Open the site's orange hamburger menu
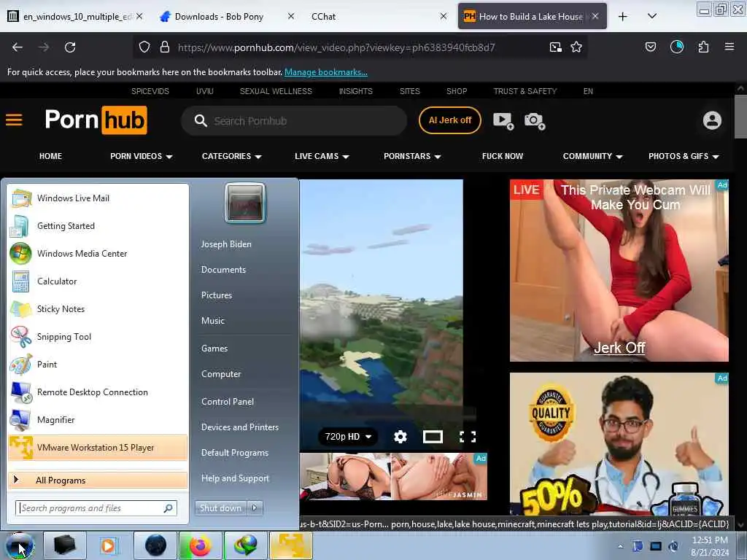747x560 pixels. 14,120
